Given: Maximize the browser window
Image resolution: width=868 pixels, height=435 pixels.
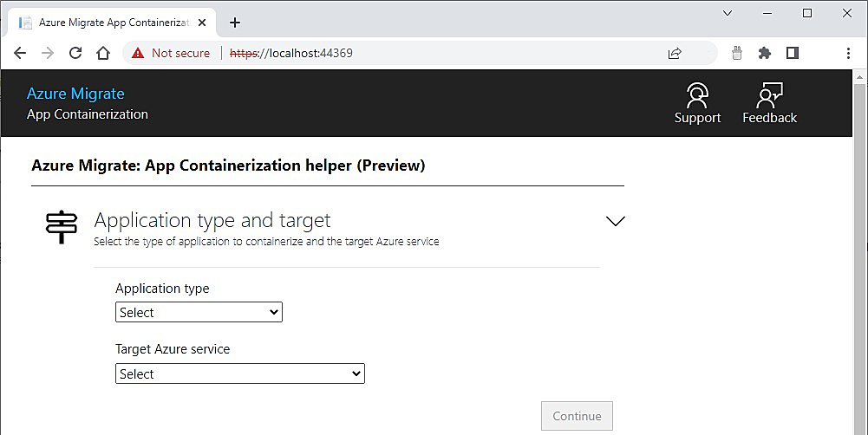Looking at the screenshot, I should click(807, 13).
